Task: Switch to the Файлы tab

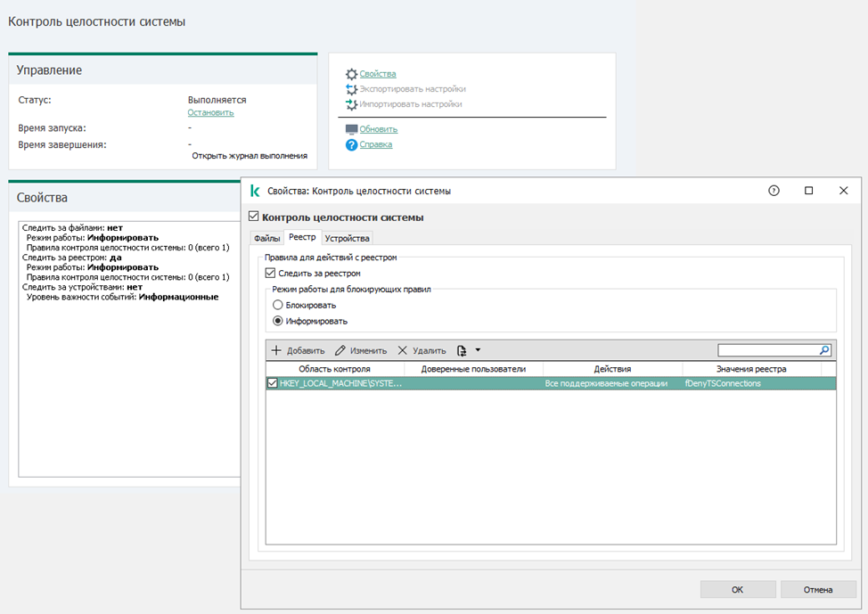Action: pos(266,238)
